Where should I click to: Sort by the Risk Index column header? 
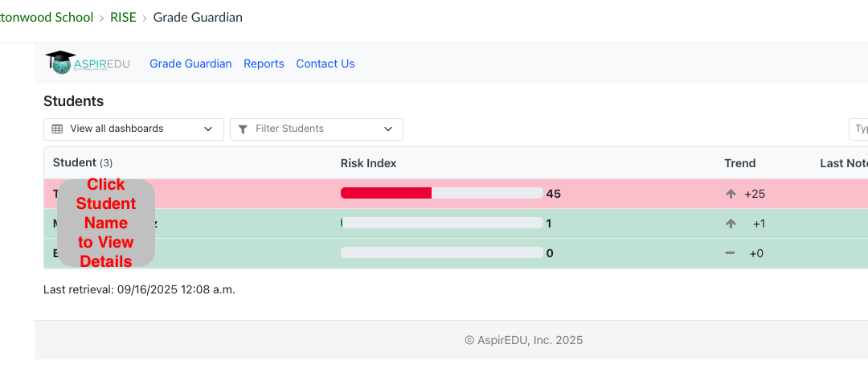(368, 163)
